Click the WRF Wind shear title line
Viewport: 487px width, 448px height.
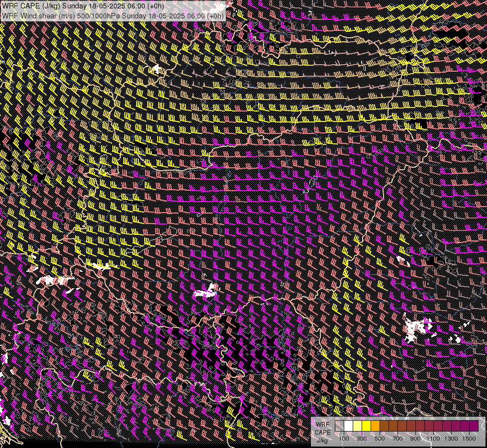(113, 15)
